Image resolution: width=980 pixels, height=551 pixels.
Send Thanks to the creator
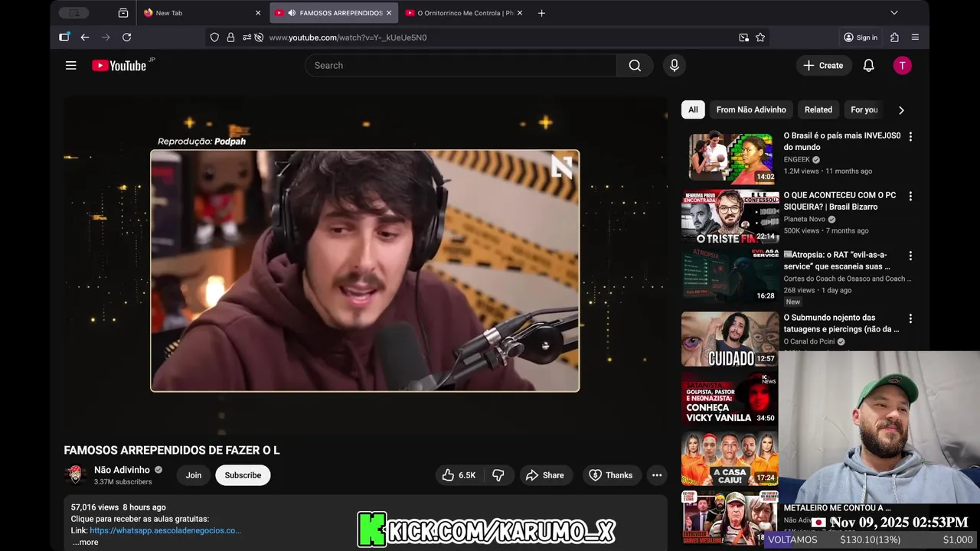coord(610,475)
